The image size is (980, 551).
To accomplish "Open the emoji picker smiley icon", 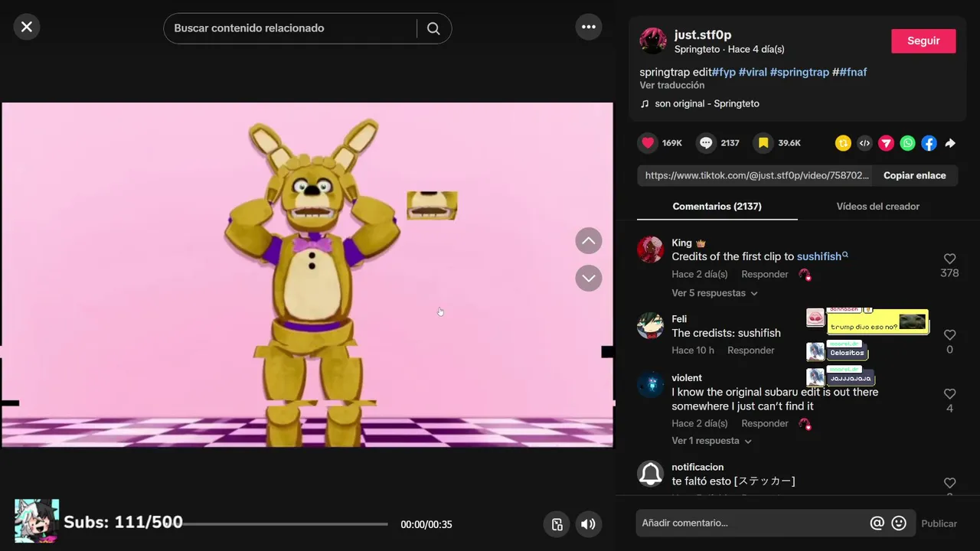I will [x=899, y=523].
